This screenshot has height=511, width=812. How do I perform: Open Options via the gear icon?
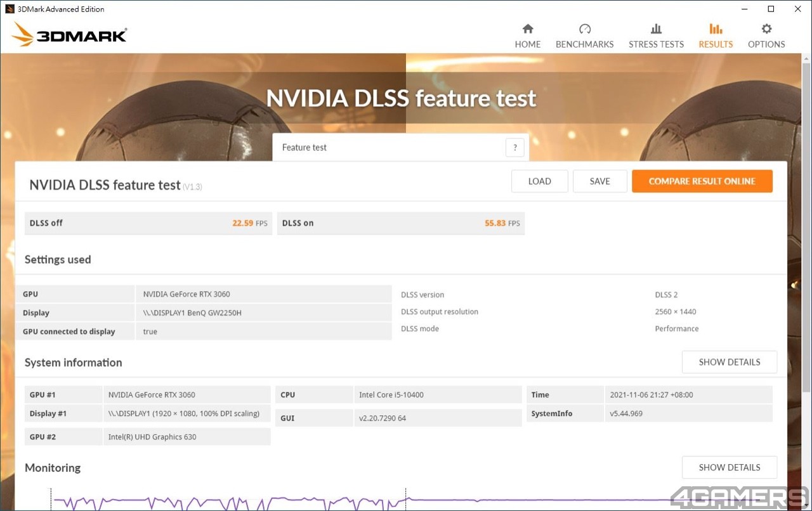(x=766, y=29)
